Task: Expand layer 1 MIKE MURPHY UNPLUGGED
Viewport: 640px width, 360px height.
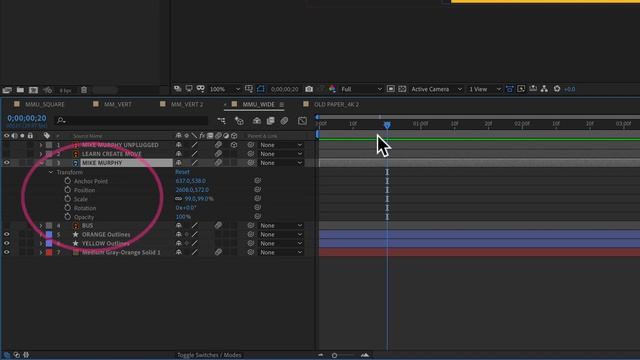Action: (41, 145)
